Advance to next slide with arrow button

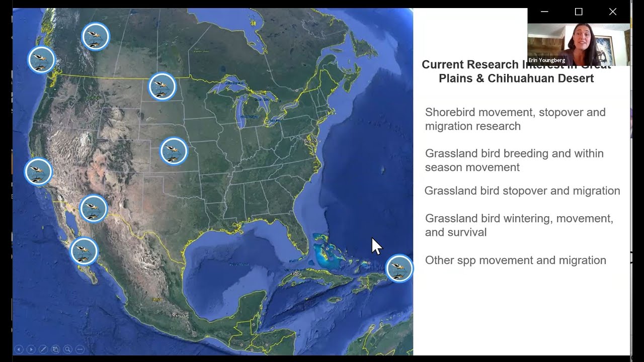31,349
